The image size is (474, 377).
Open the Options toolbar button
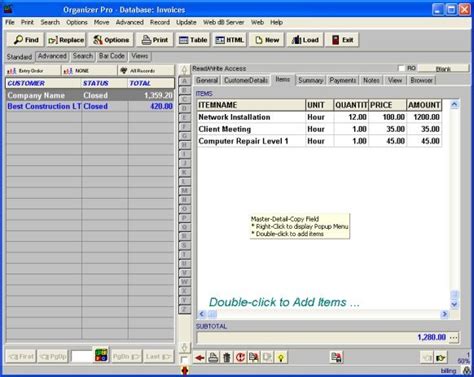click(x=111, y=40)
